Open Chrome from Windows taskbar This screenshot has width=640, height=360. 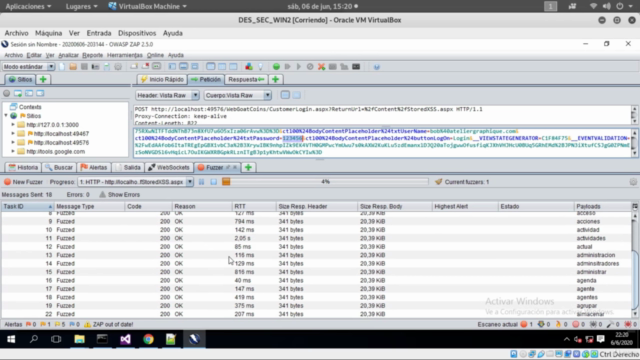(x=148, y=339)
